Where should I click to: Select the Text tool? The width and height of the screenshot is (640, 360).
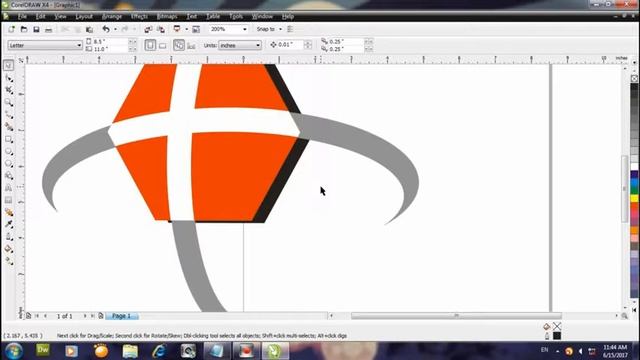point(9,188)
